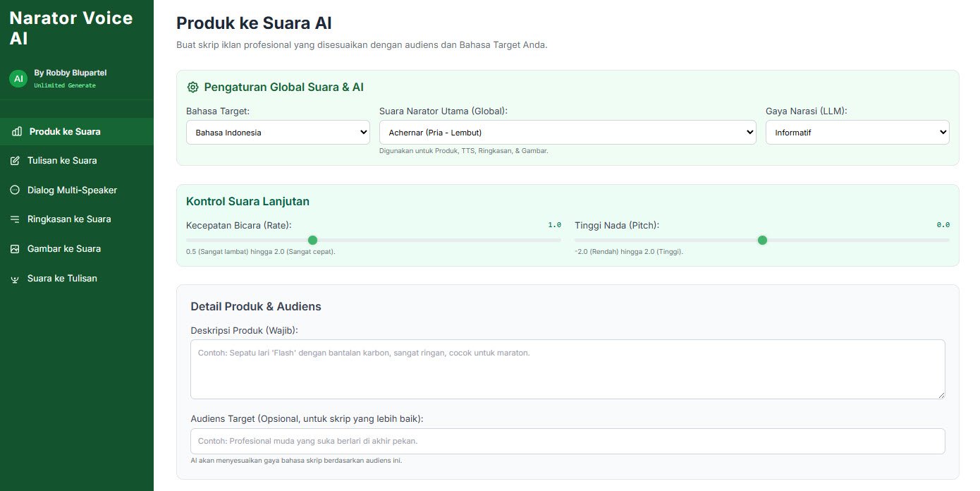Switch to Dialog Multi-Speaker
Image resolution: width=980 pixels, height=491 pixels.
pos(77,190)
